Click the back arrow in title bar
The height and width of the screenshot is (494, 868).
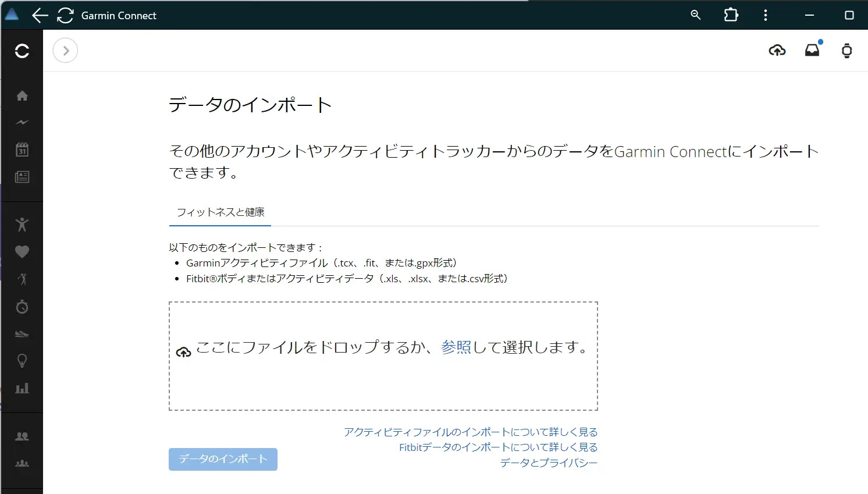coord(40,16)
